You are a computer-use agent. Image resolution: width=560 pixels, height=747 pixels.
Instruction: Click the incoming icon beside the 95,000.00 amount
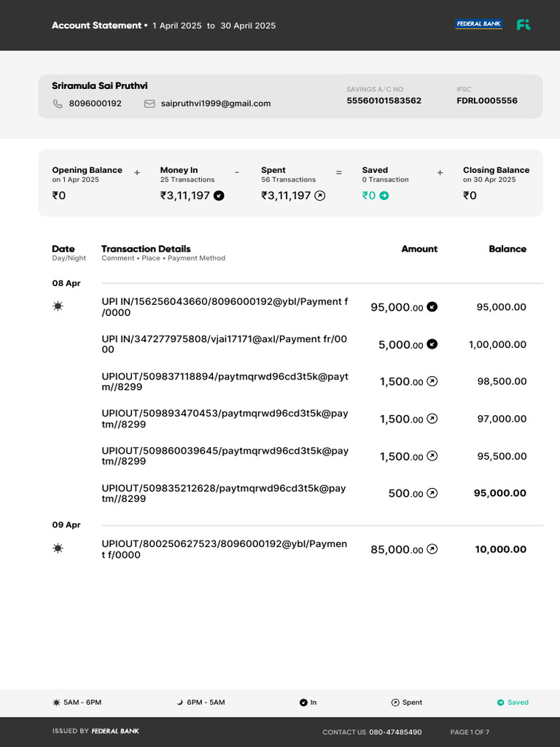point(432,307)
